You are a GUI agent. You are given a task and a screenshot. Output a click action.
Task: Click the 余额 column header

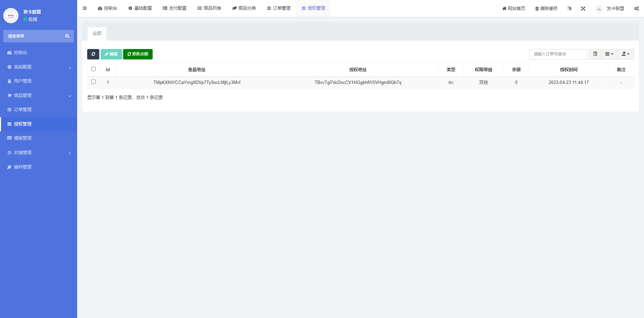click(516, 70)
